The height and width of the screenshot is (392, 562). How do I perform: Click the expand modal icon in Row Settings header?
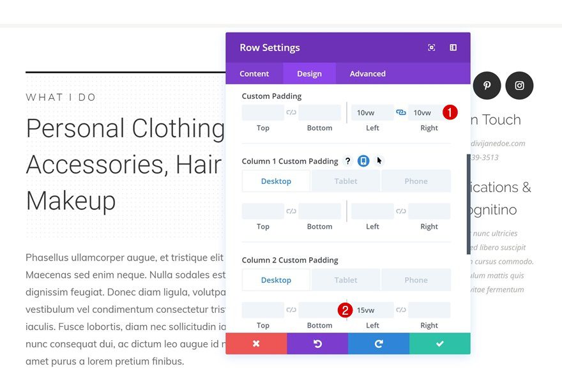coord(432,47)
